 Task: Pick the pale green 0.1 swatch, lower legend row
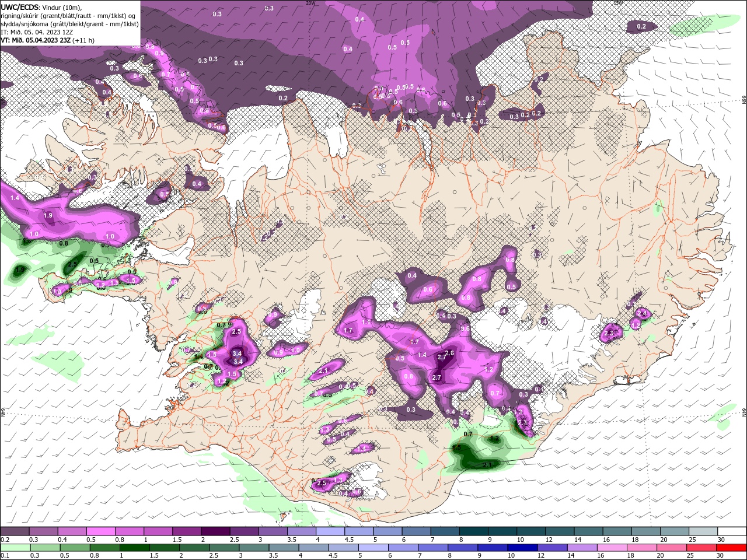(x=15, y=548)
